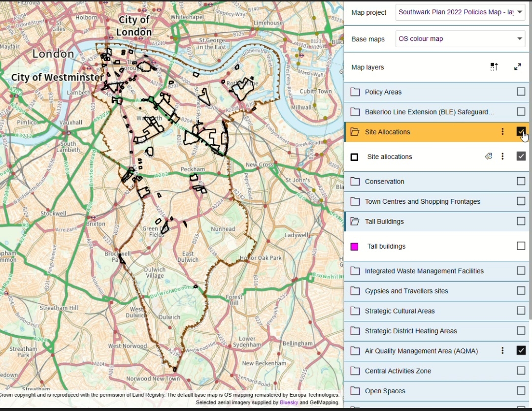Enable the Policy Areas layer checkbox
Viewport: 532px width, 411px height.
pyautogui.click(x=521, y=92)
